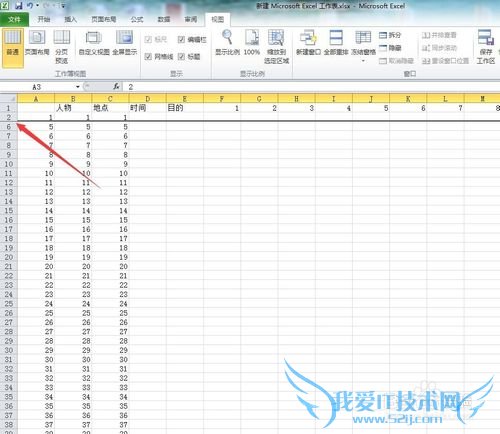
Task: Switch to the 插入 Insert tab
Action: [70, 19]
